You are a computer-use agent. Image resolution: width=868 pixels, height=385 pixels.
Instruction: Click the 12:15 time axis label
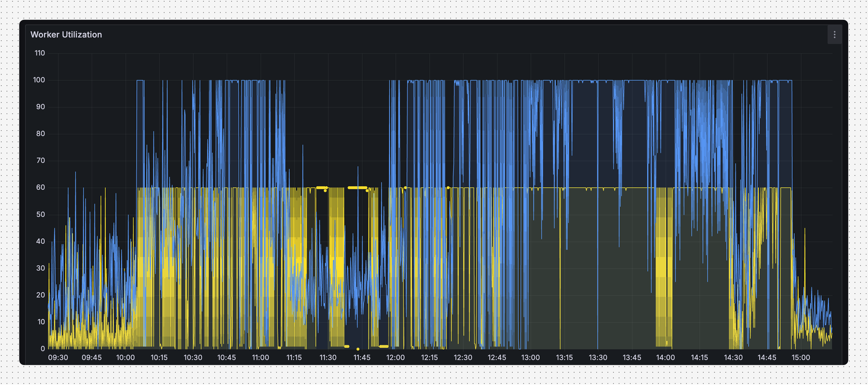(x=429, y=358)
